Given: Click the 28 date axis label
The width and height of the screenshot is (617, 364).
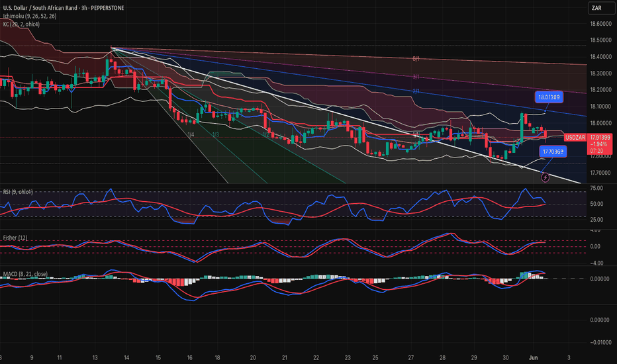Looking at the screenshot, I should (442, 357).
